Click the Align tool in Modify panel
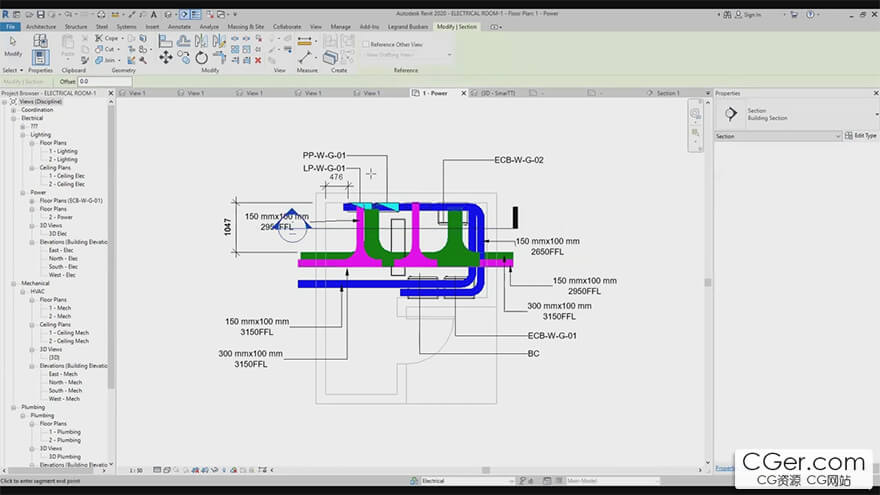 166,41
